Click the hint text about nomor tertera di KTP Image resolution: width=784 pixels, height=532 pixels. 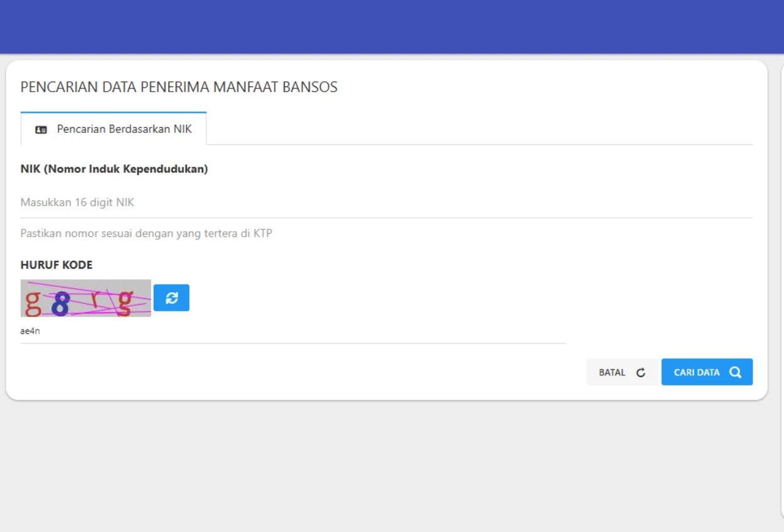(147, 234)
